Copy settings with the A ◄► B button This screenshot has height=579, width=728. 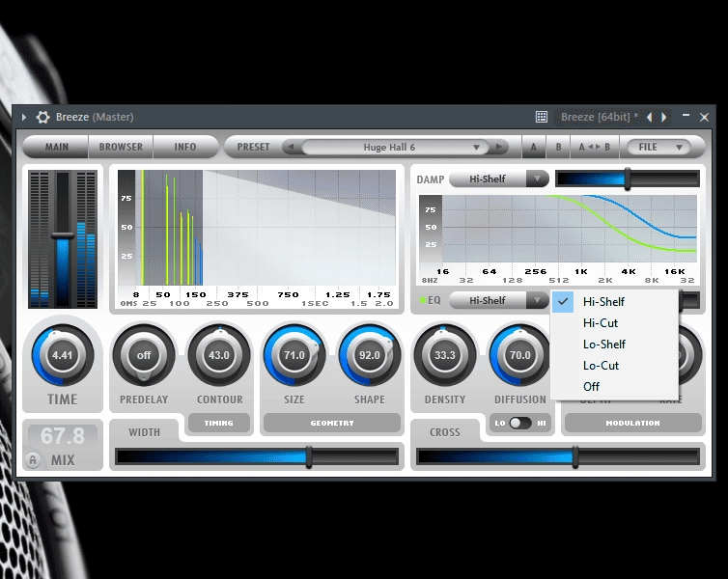click(x=594, y=147)
